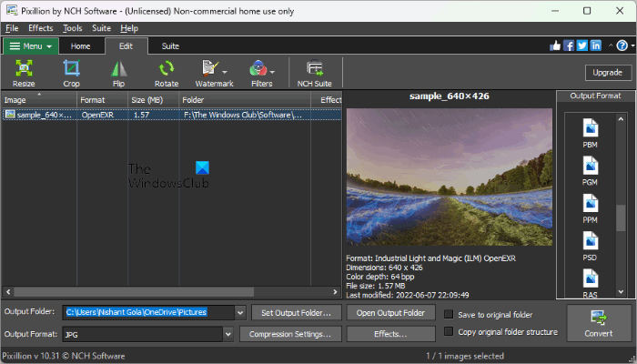The width and height of the screenshot is (637, 364).
Task: Open the Twitter share icon
Action: click(x=582, y=45)
